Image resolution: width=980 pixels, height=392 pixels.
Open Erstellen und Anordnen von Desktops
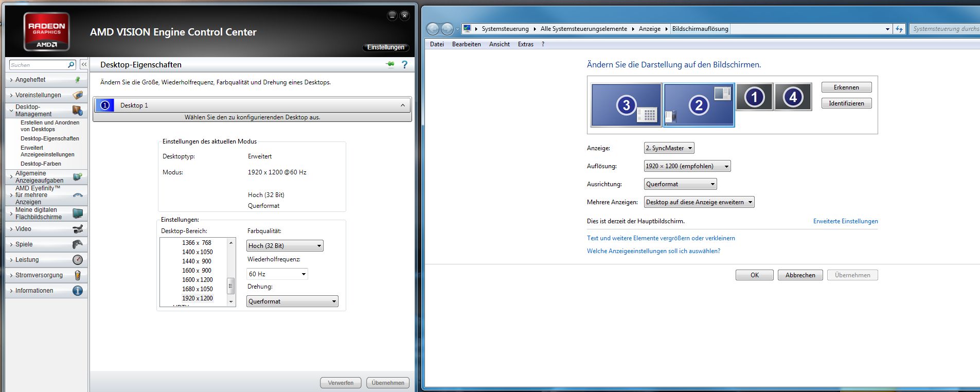[50, 126]
